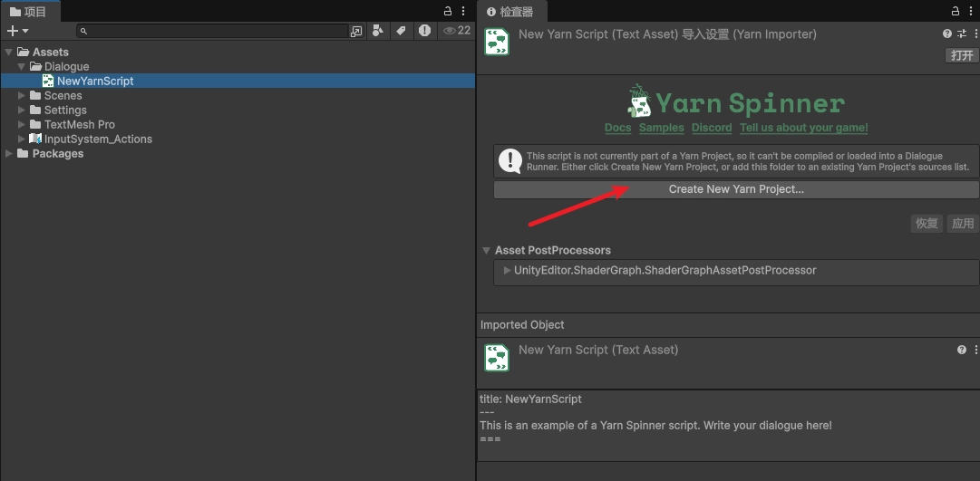Click the Yarn Spinner logo
Screen dimensions: 980x481
click(736, 101)
